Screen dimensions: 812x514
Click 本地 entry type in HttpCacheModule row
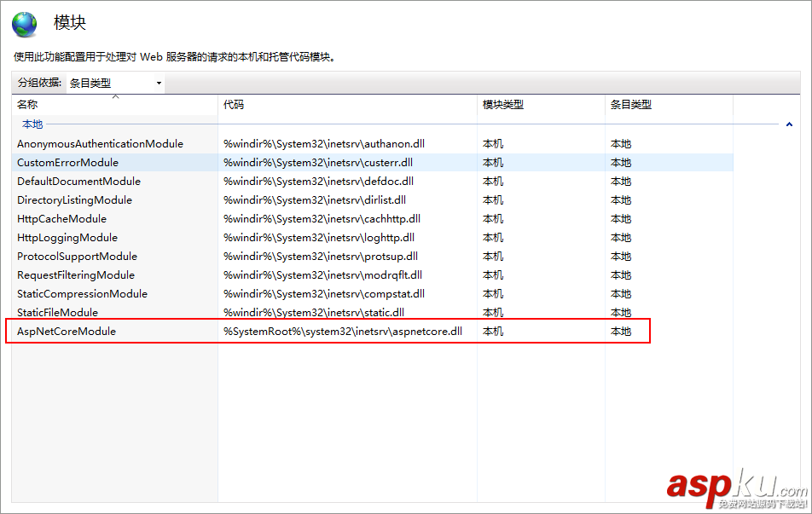[x=621, y=219]
